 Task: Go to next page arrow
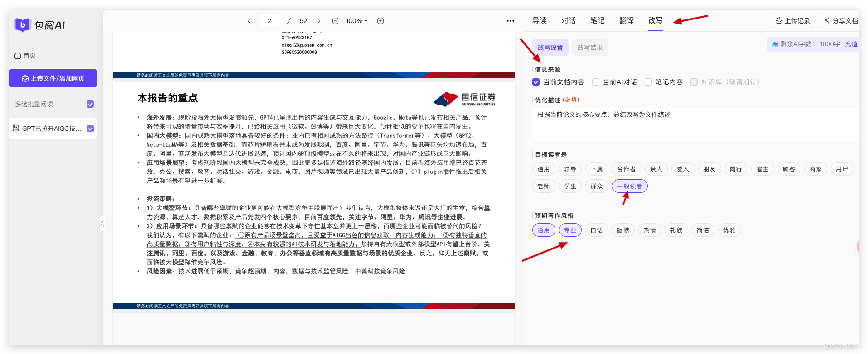tap(319, 21)
